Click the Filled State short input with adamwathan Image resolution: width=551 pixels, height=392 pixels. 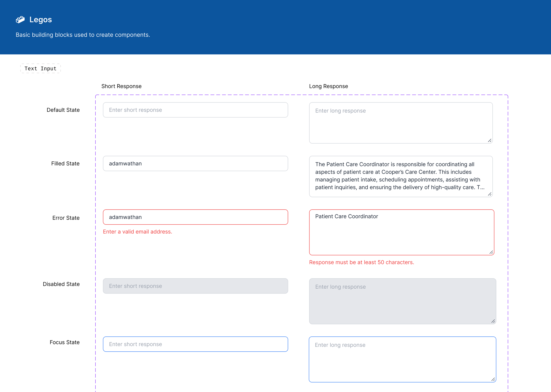[195, 163]
